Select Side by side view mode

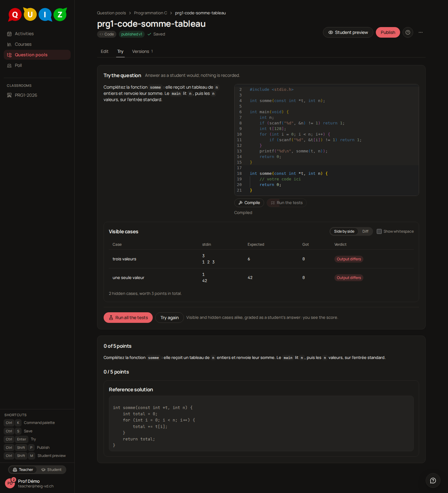(344, 231)
